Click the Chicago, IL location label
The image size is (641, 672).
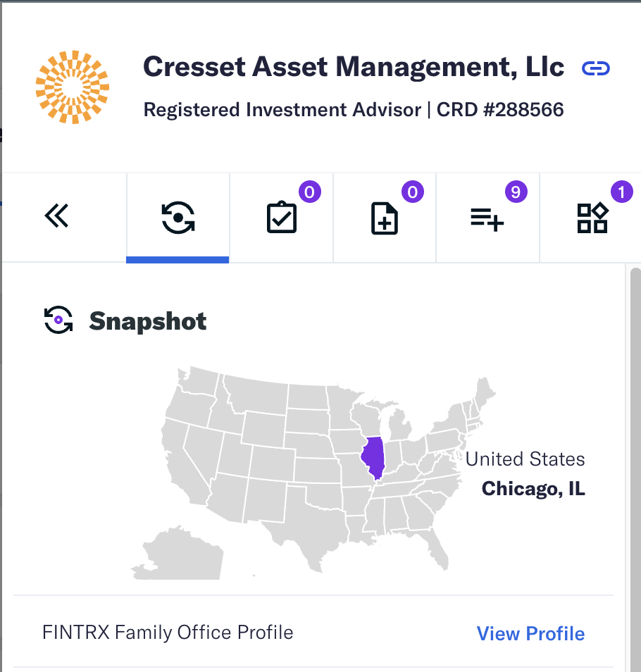coord(533,489)
